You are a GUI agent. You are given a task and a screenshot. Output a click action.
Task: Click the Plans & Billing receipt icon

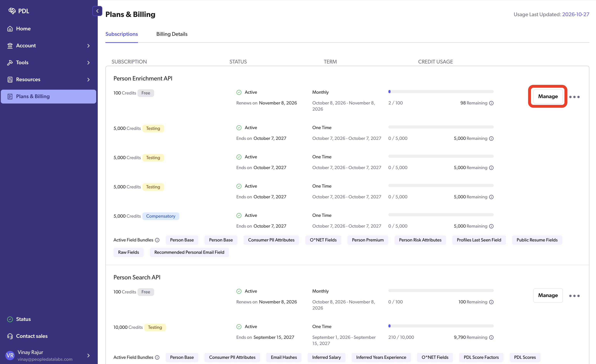point(10,97)
